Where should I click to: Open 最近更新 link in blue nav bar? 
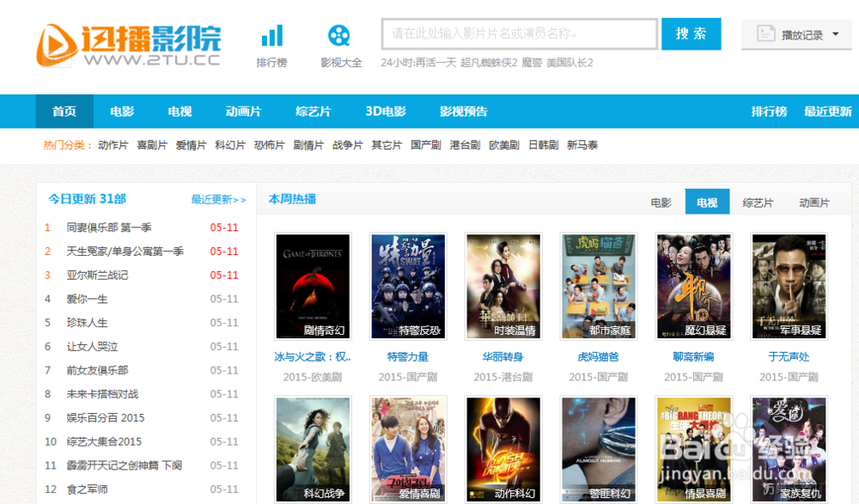(828, 112)
